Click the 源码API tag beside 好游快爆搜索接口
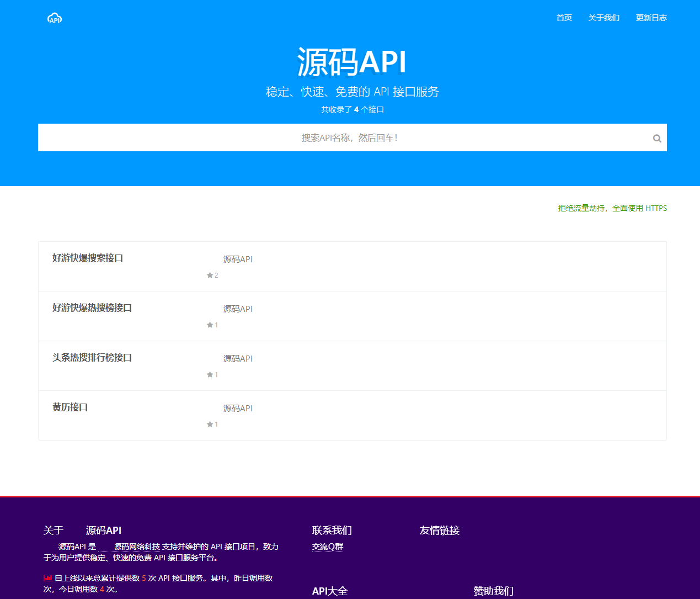This screenshot has height=599, width=700. tap(238, 259)
